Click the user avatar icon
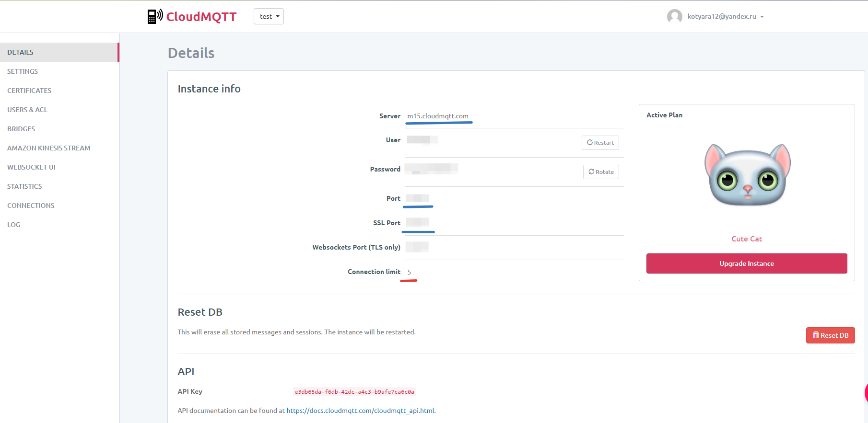Screen dimensions: 868x423 (x=674, y=16)
